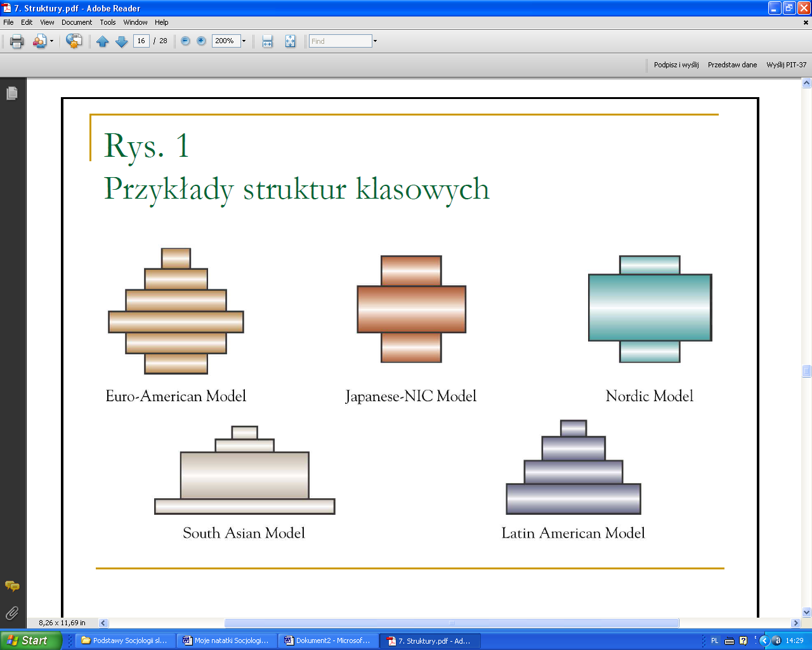Open the Find options dropdown arrow
This screenshot has width=812, height=650.
point(375,41)
